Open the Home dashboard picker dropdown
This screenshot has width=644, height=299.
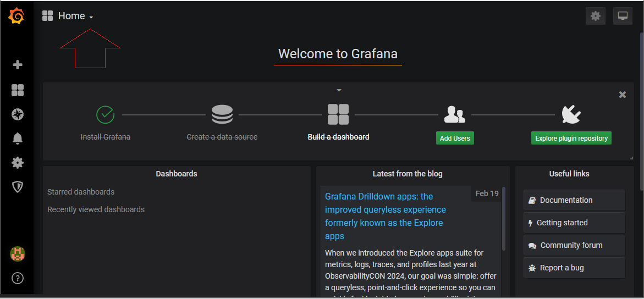[75, 16]
